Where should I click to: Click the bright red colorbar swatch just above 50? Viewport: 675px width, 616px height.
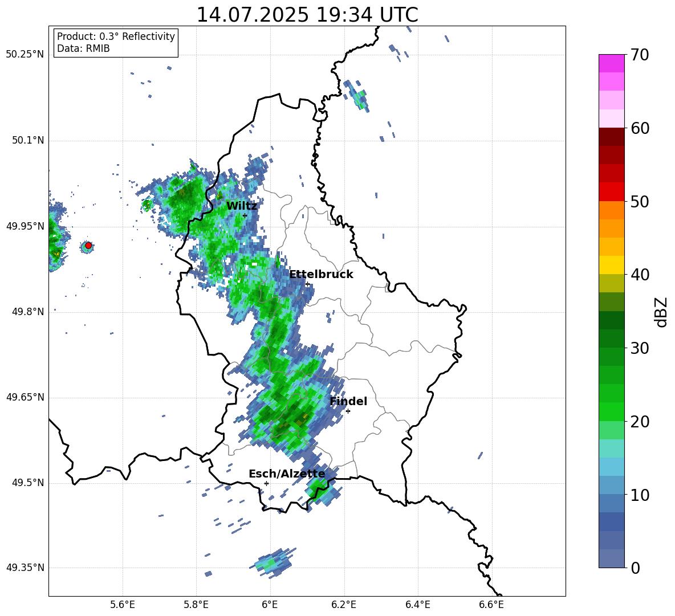pos(611,192)
